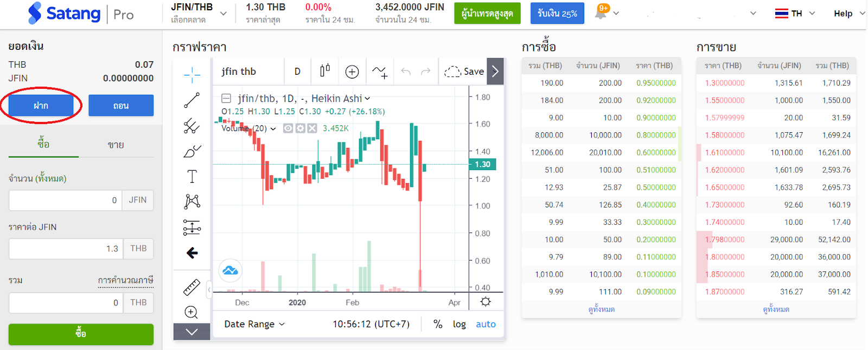Click the green ซื้อ submit button
Screen dimensions: 868x350
click(81, 334)
